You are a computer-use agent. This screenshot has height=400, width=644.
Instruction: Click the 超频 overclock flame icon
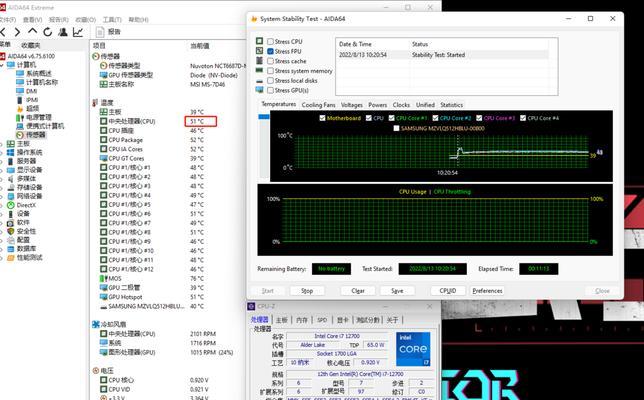coord(20,109)
